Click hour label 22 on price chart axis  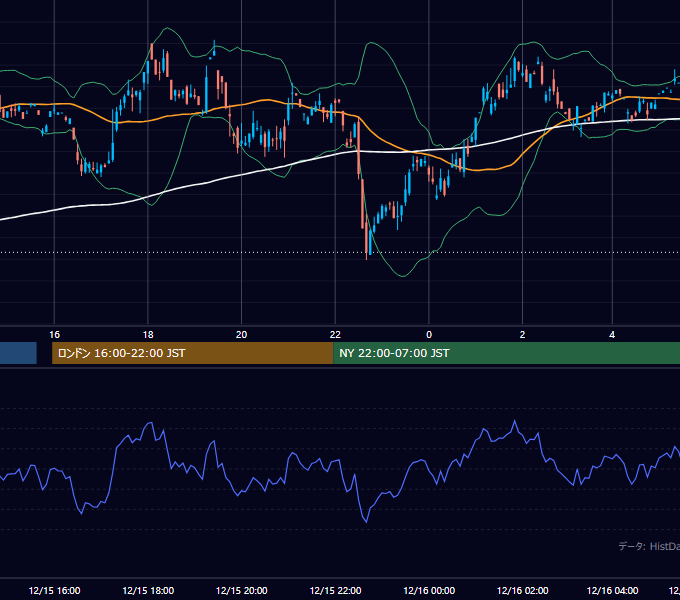pos(335,335)
